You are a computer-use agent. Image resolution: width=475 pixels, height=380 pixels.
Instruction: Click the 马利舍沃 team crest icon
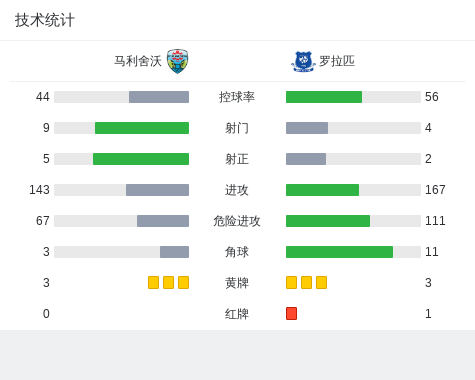[x=177, y=61]
